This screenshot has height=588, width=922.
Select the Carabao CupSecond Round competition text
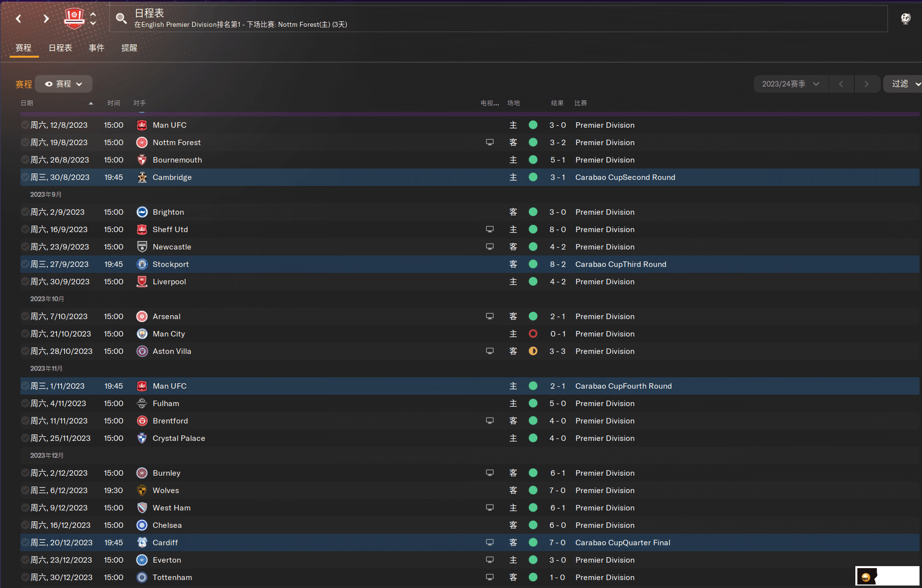click(x=625, y=177)
